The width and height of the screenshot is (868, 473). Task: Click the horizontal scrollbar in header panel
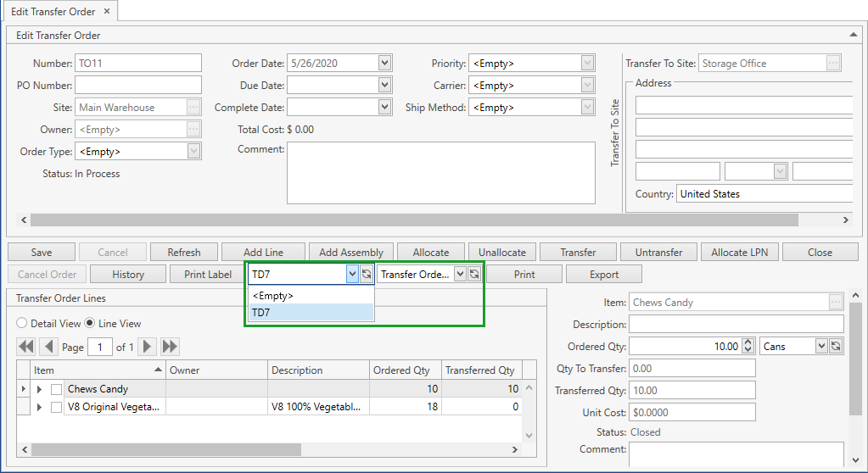[407, 220]
